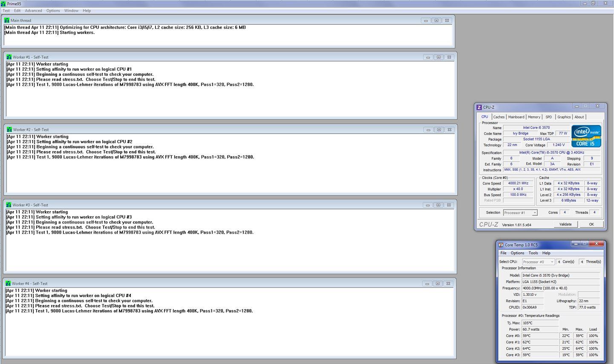
Task: Close the Worker #3 Self-Test window
Action: coord(449,205)
